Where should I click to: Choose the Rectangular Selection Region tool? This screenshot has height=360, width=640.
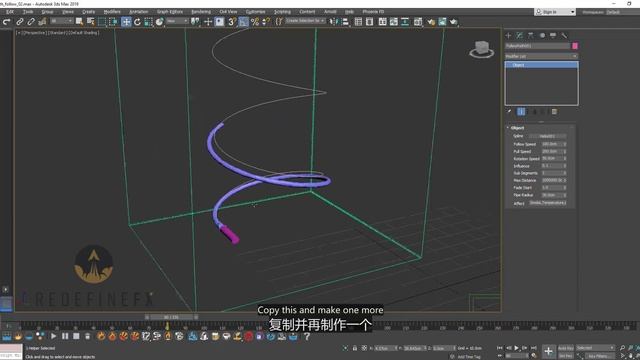pyautogui.click(x=102, y=22)
